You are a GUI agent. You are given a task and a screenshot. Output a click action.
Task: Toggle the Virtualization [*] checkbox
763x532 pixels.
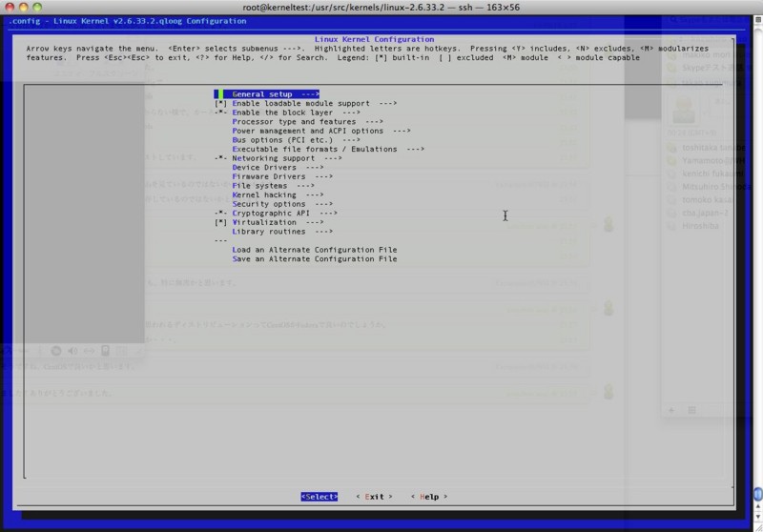pos(220,222)
